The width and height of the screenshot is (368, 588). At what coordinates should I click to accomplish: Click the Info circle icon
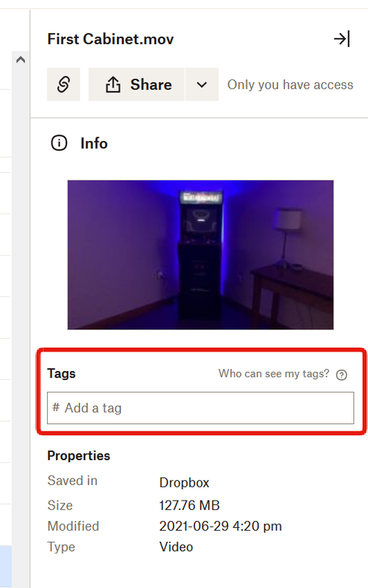click(x=59, y=143)
